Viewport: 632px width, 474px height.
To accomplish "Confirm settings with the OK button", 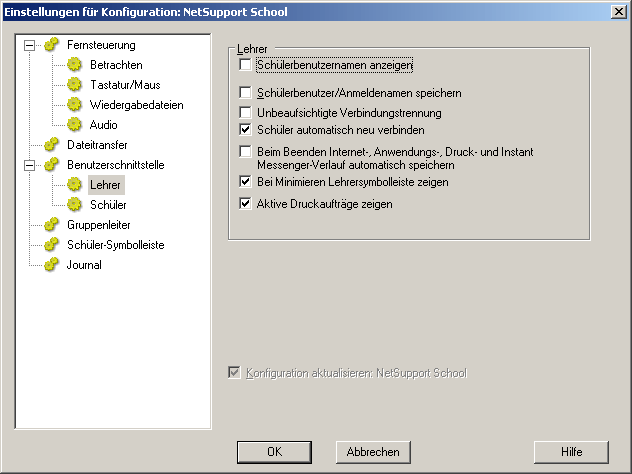I will (274, 451).
